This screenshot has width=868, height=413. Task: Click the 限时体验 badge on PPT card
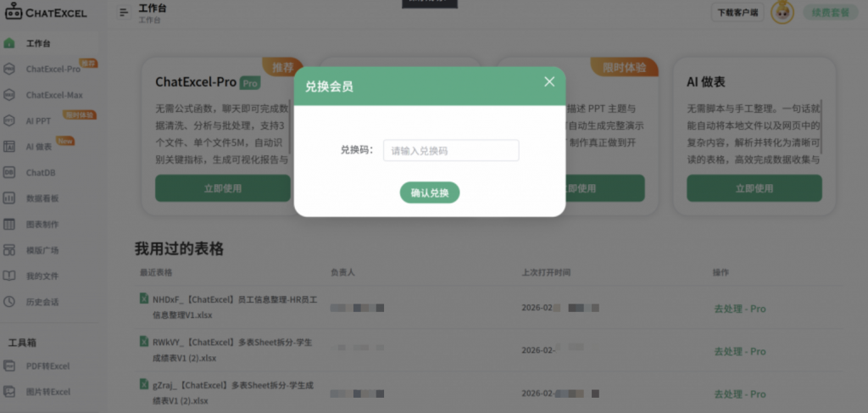(x=625, y=68)
